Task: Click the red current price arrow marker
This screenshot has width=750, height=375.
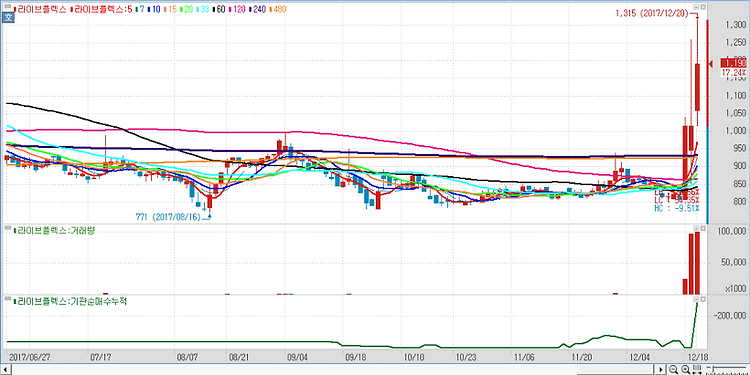Action: [x=711, y=63]
